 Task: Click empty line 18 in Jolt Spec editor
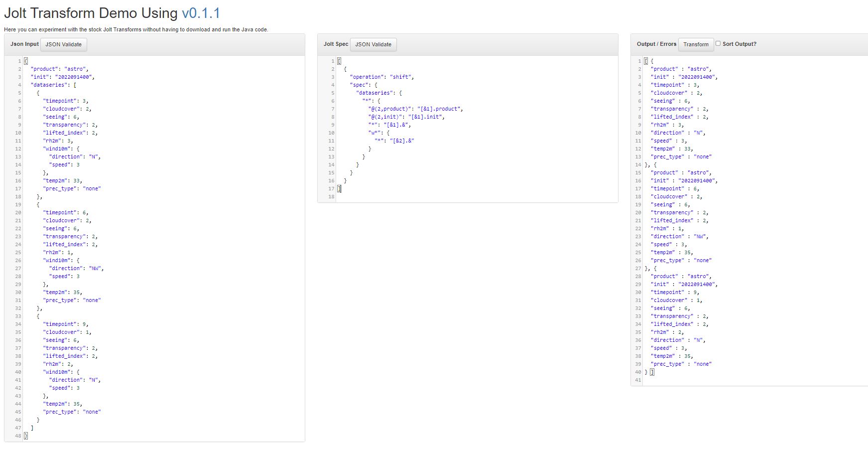pyautogui.click(x=477, y=196)
